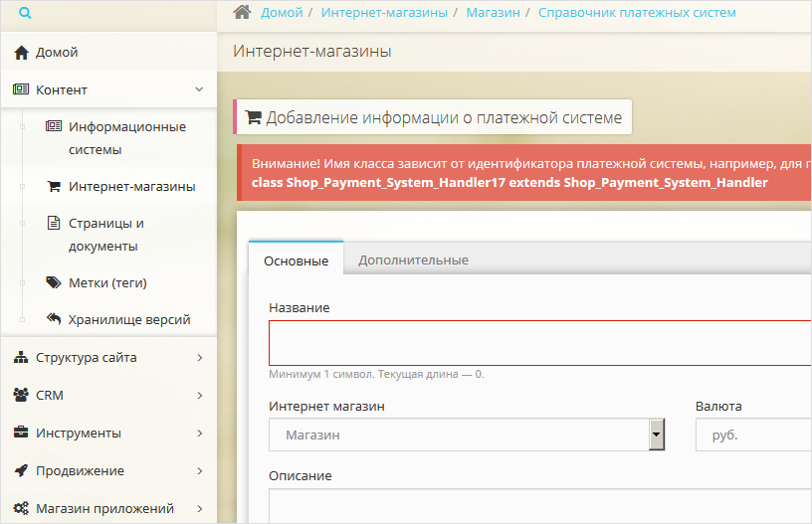Viewport: 812px width, 524px height.
Task: Switch to the Дополнительные tab
Action: pos(413,261)
